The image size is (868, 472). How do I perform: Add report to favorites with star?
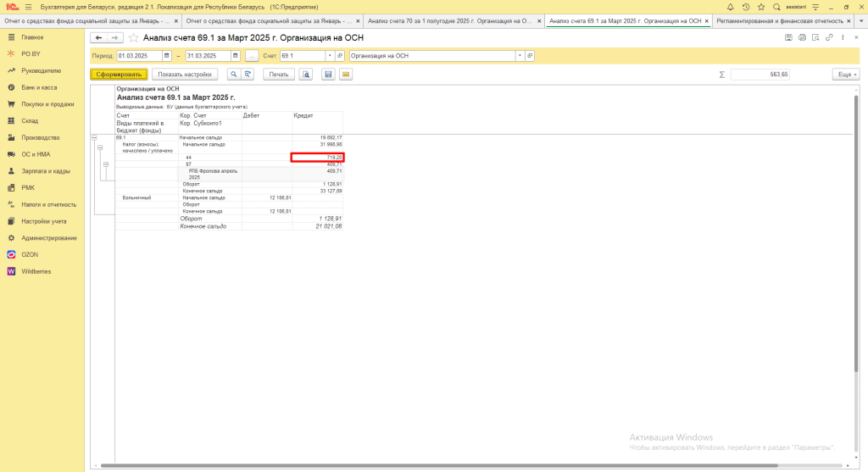click(x=133, y=37)
